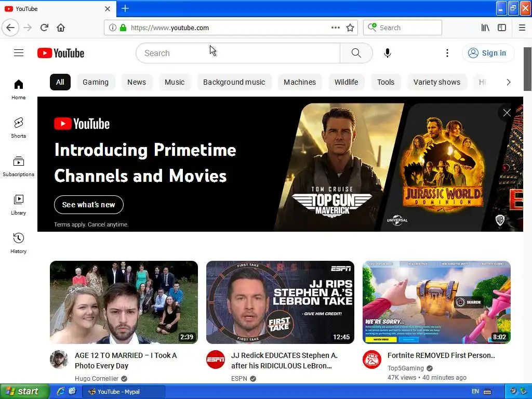Show more category chips with right chevron

click(x=508, y=82)
